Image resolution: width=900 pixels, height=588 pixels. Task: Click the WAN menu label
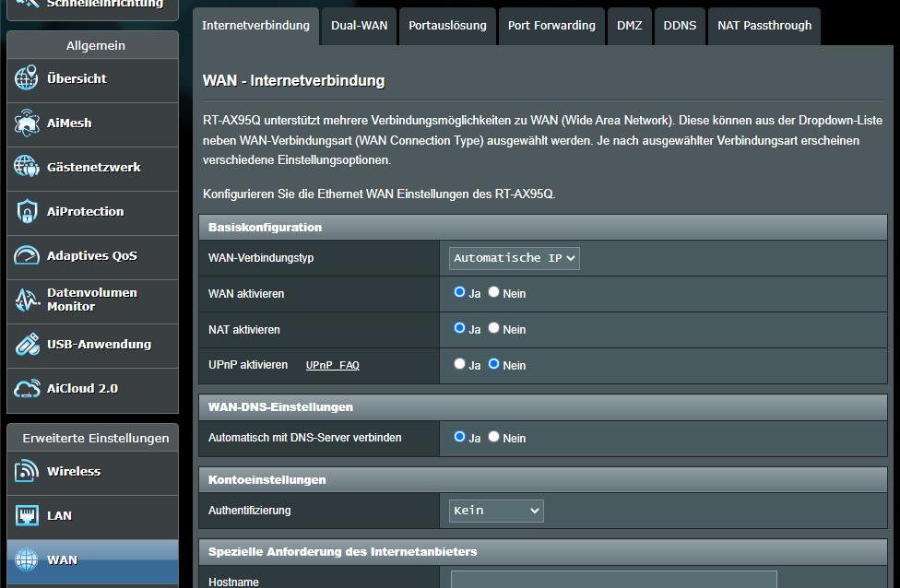(x=62, y=559)
